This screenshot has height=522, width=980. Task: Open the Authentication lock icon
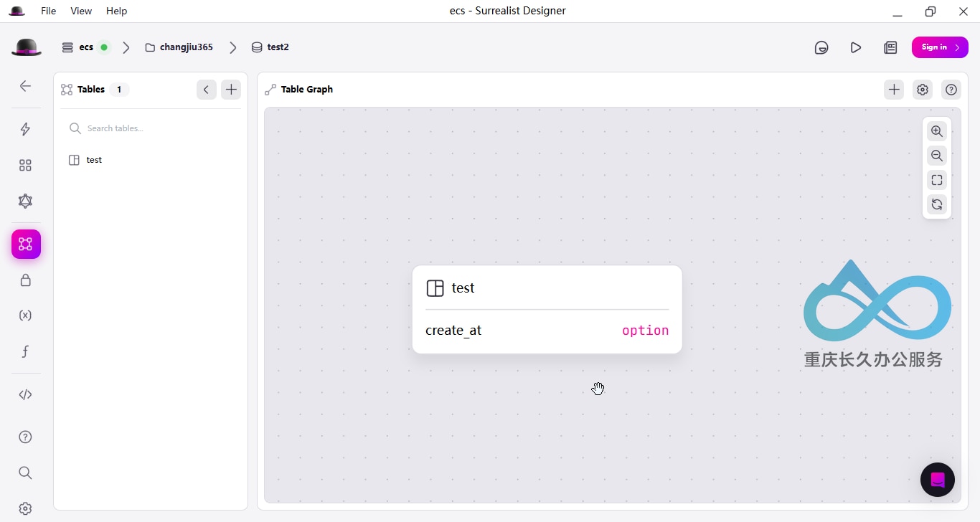(x=25, y=280)
